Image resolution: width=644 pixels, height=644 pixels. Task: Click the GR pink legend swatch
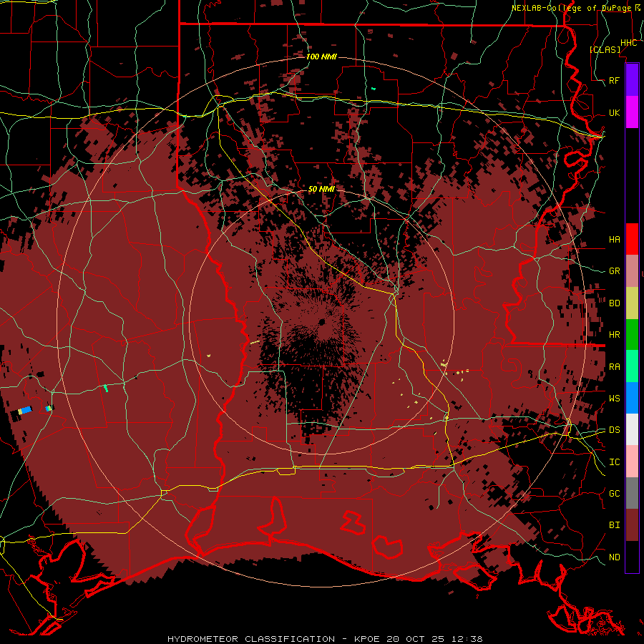tap(632, 270)
